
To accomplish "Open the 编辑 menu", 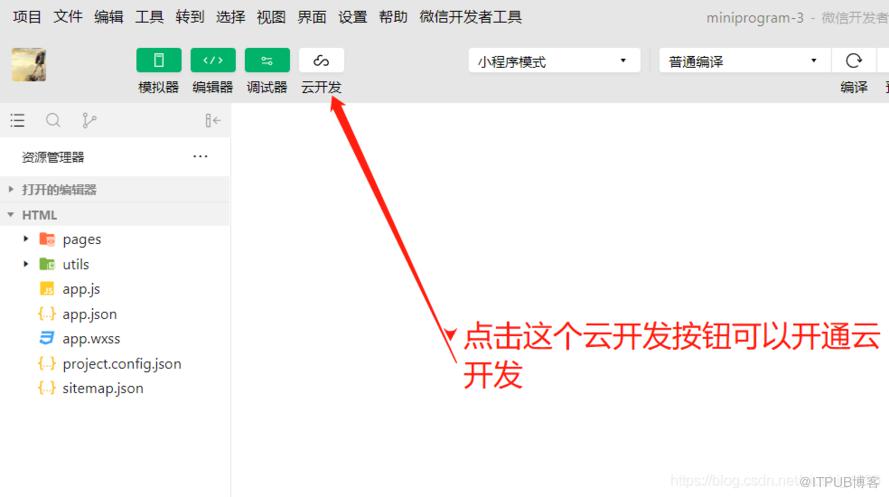I will click(x=109, y=17).
